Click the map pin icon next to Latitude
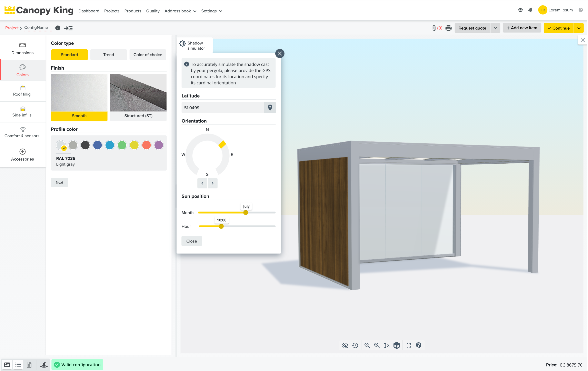Viewport: 588px width, 371px height. point(270,108)
